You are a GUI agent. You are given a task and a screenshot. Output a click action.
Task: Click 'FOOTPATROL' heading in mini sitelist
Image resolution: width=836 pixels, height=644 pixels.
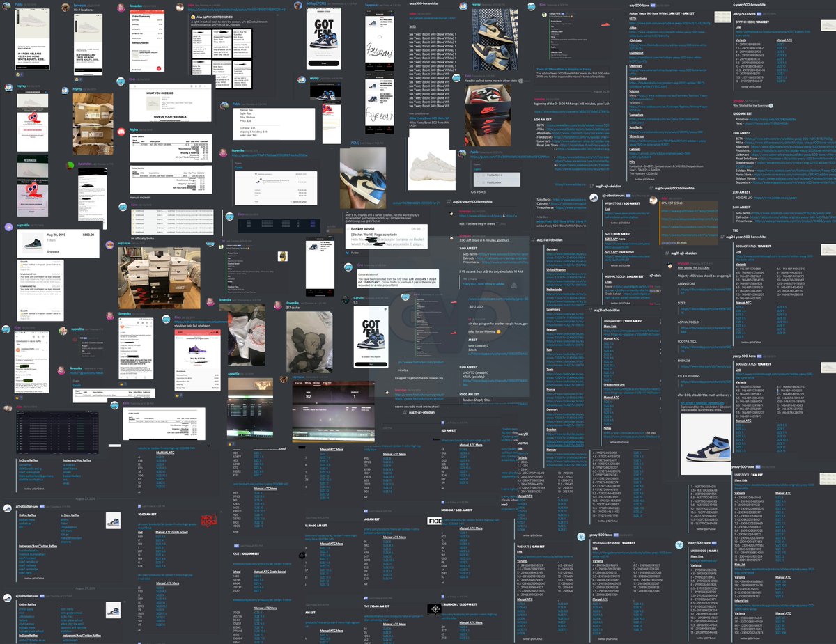click(x=692, y=341)
